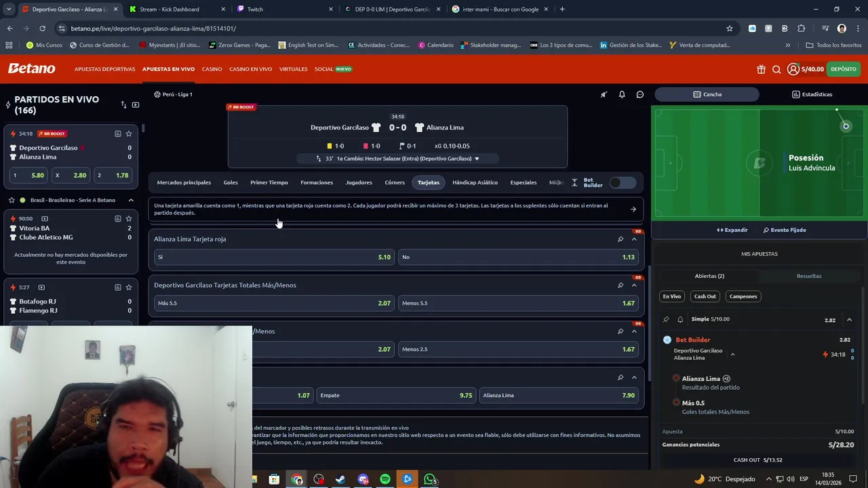
Task: Click Expandir below the pitch view
Action: click(732, 230)
